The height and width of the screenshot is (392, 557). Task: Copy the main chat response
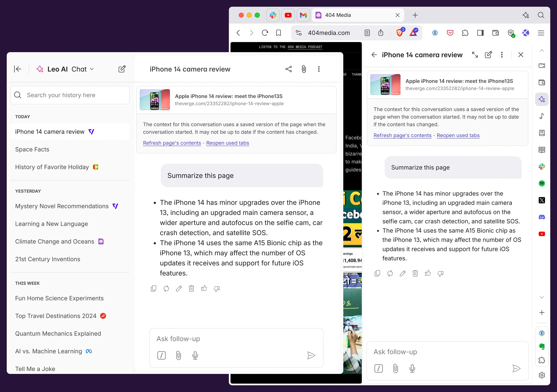[x=153, y=288]
